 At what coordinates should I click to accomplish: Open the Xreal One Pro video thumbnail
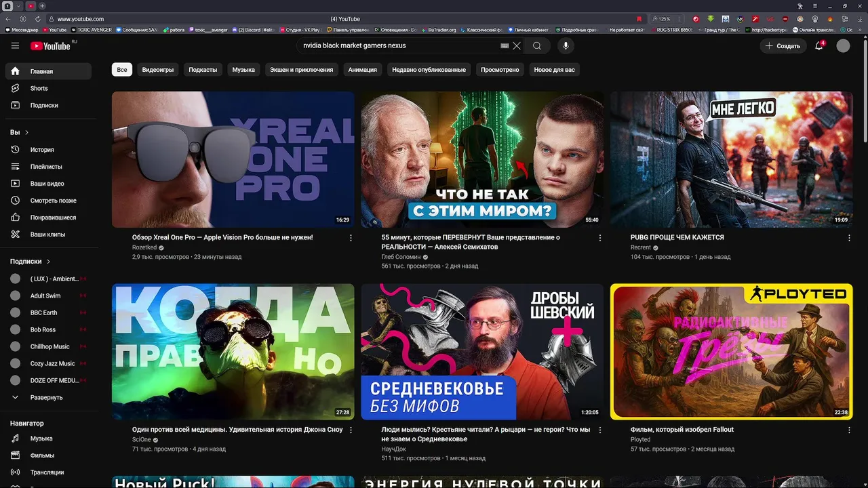click(x=233, y=159)
